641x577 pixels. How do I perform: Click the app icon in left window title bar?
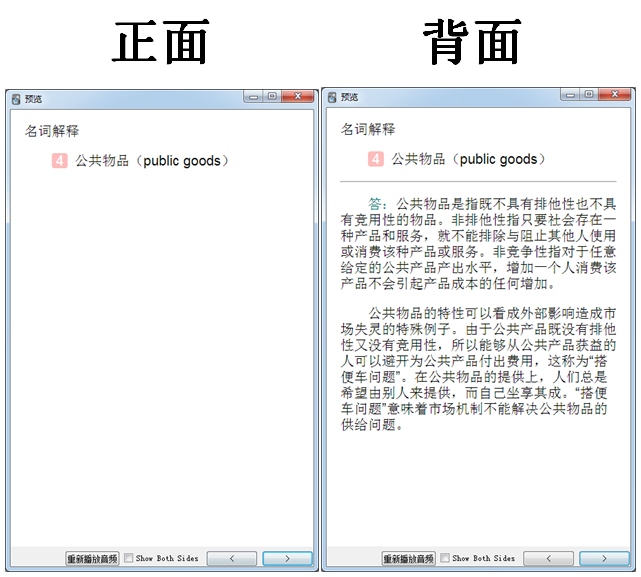tap(16, 99)
